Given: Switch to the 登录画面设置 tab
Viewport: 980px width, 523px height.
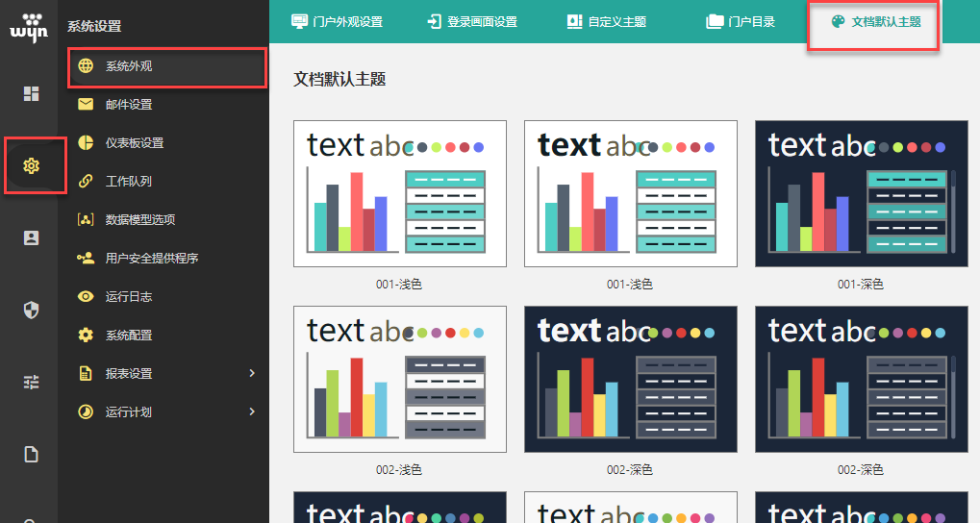Looking at the screenshot, I should click(x=472, y=21).
